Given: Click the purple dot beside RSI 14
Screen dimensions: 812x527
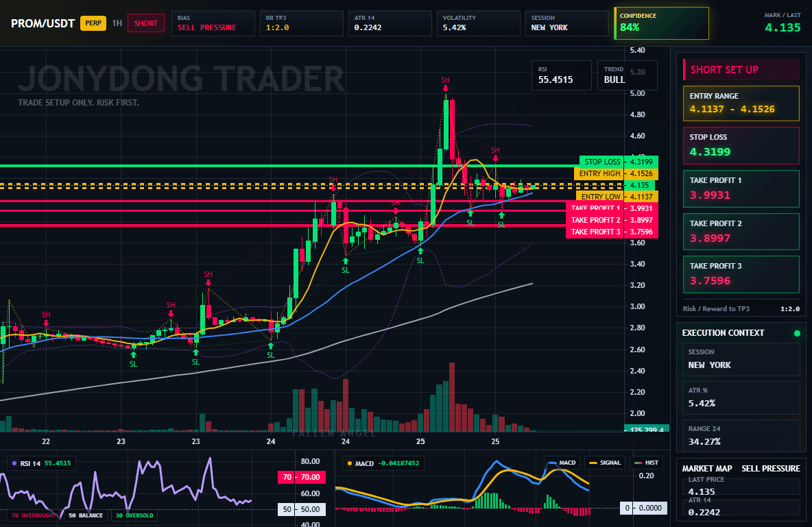Looking at the screenshot, I should tap(14, 463).
